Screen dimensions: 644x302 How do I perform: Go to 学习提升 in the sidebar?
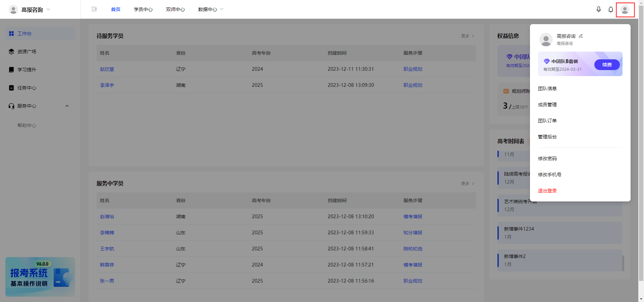27,70
